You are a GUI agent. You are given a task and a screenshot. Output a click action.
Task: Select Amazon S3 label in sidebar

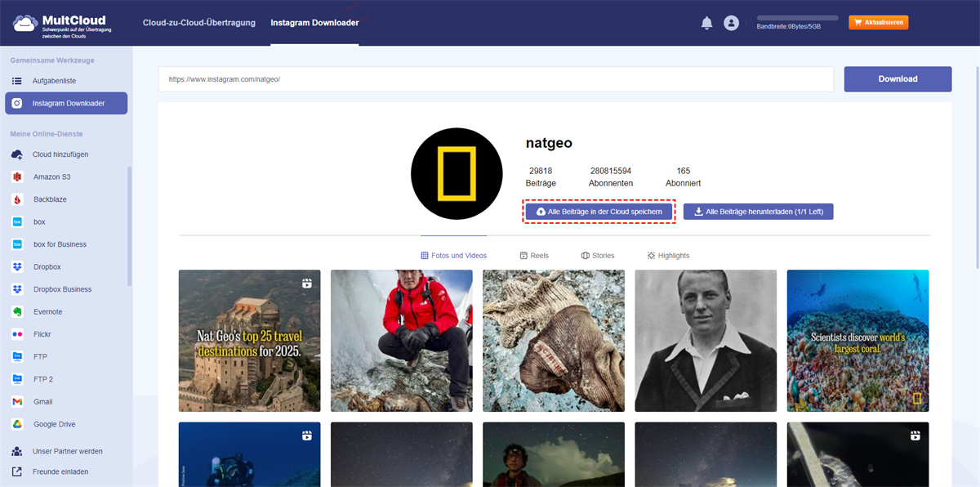pos(52,177)
